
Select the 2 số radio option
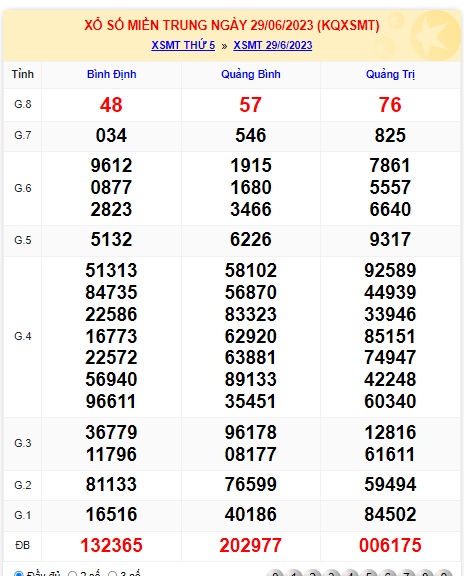[73, 574]
